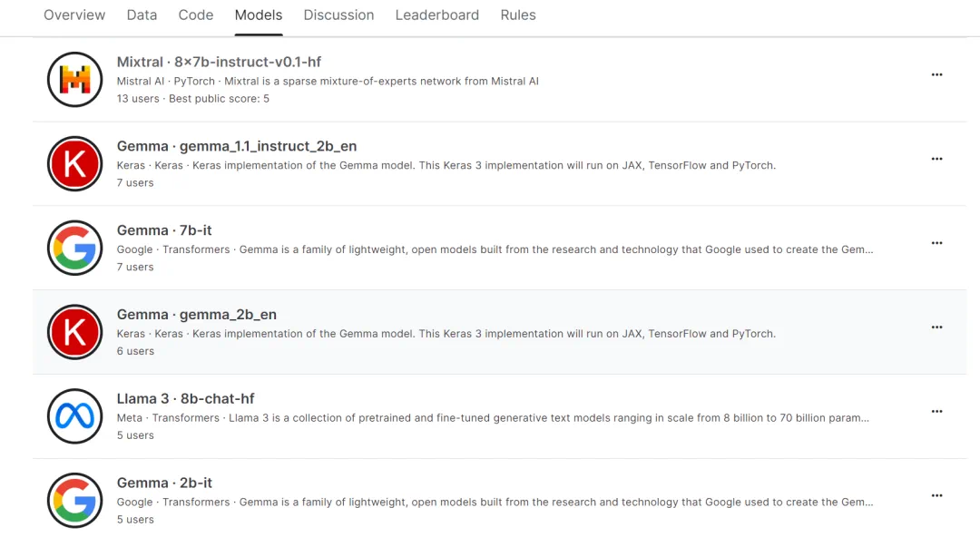Viewport: 980px width, 537px height.
Task: Open three-dot menu for gemma_2b_en
Action: [936, 327]
